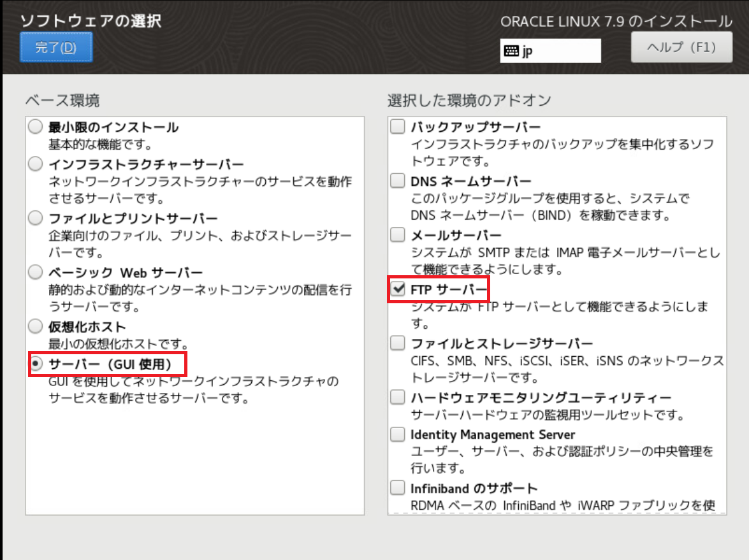Click the ソフトウェアの選択 page title
749x560 pixels.
(x=91, y=20)
